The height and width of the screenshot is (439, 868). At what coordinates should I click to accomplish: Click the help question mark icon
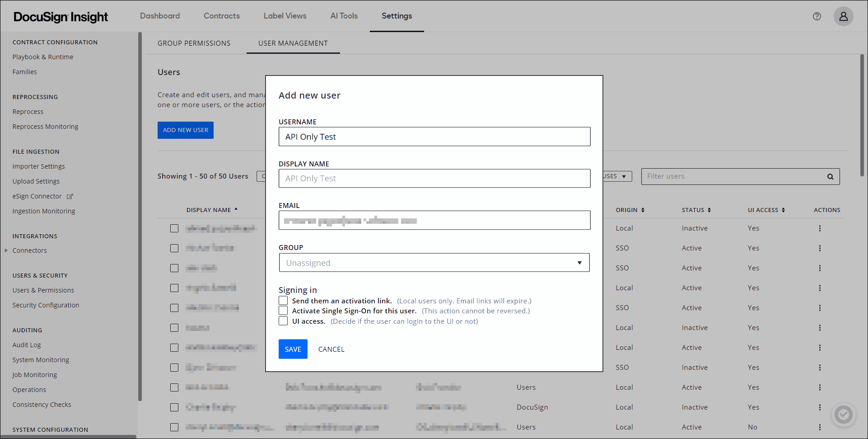click(817, 16)
